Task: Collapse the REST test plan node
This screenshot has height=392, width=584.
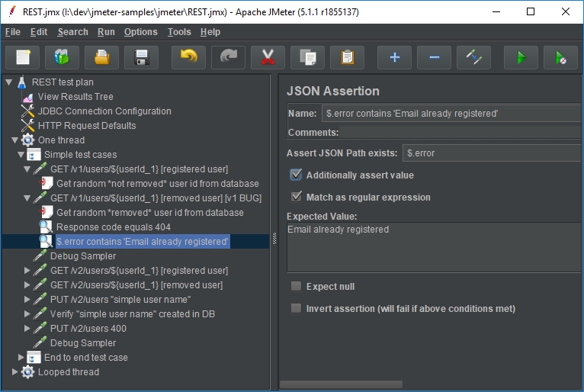Action: tap(9, 82)
